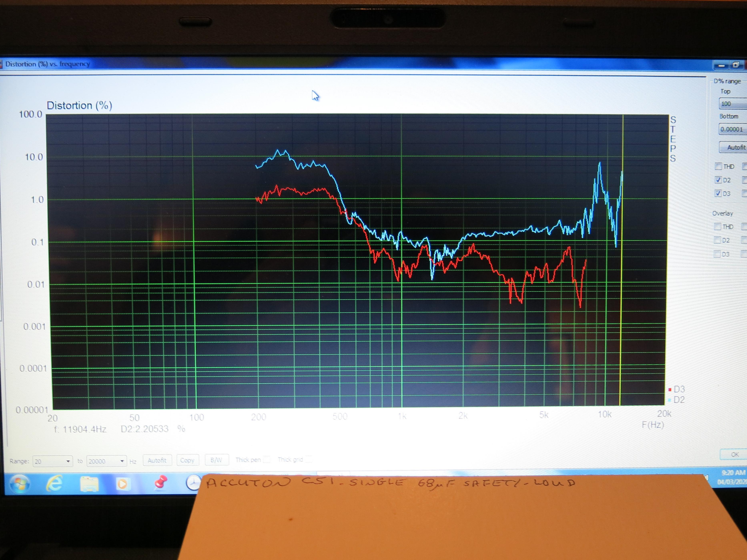Click the yellow frequency cursor line

[x=622, y=260]
